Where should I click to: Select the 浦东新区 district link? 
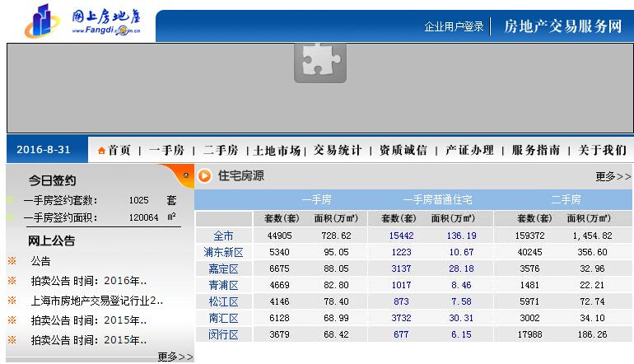point(223,252)
